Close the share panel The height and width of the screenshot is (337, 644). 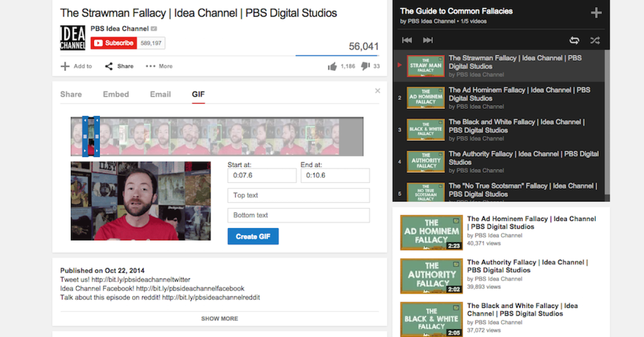(377, 91)
